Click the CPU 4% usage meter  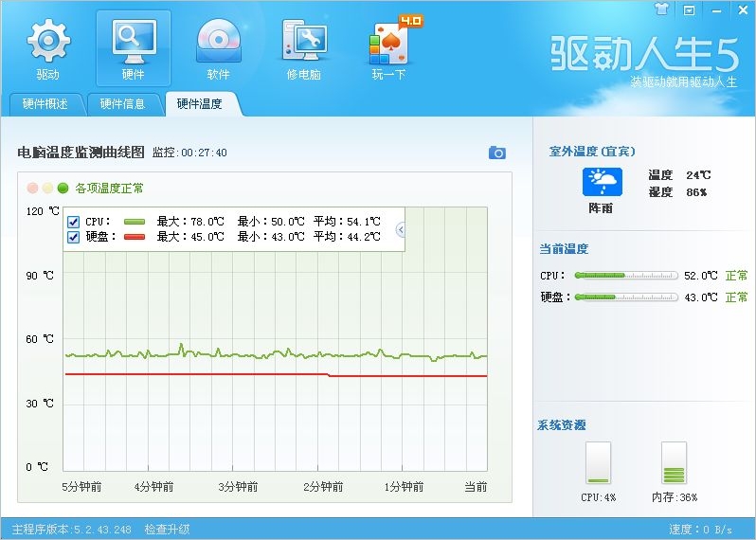pyautogui.click(x=599, y=463)
